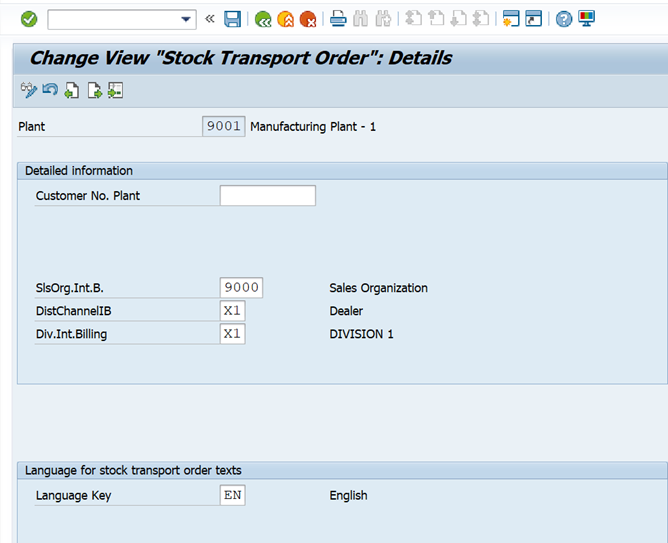
Task: Click the Print icon
Action: pos(338,19)
